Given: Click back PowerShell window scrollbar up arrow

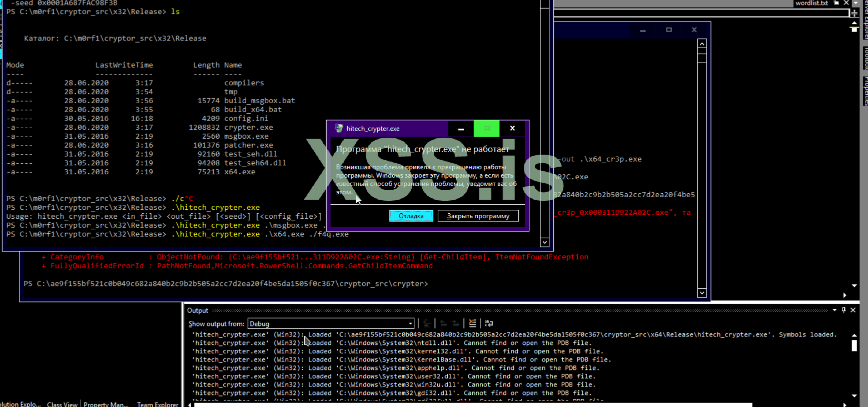Looking at the screenshot, I should [702, 44].
